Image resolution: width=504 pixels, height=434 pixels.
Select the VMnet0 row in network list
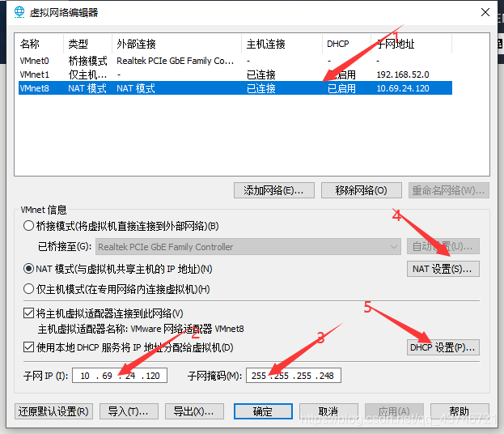[x=235, y=61]
